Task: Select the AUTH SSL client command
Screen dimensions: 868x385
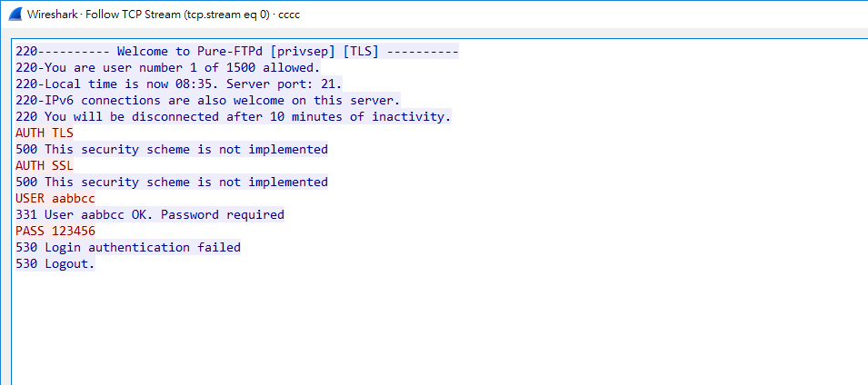Action: (45, 165)
